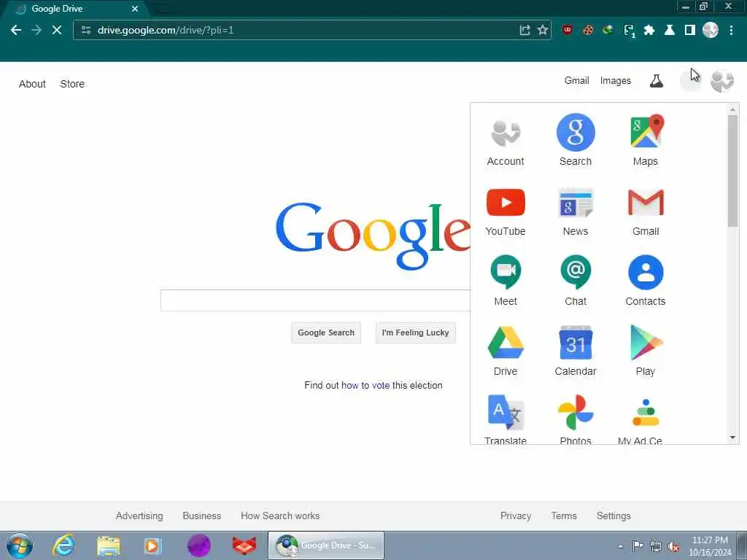Open Windows Explorer folder on taskbar
This screenshot has height=560, width=747.
tap(109, 545)
